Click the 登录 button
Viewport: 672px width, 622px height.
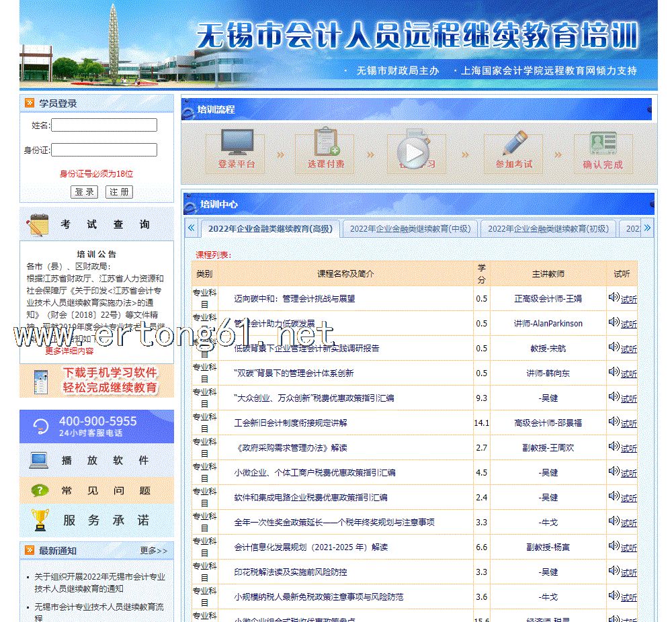[85, 192]
